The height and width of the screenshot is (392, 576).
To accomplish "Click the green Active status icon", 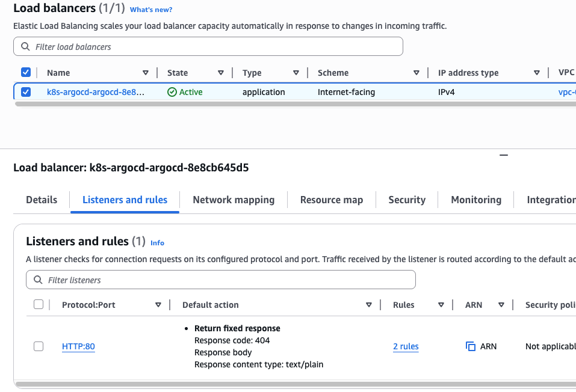I will (x=172, y=92).
